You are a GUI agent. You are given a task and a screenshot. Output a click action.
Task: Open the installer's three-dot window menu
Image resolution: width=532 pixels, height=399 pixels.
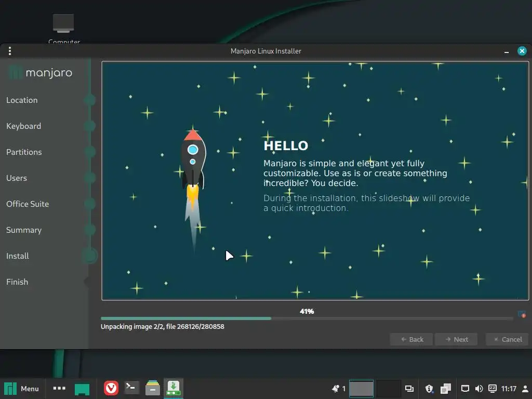(10, 51)
